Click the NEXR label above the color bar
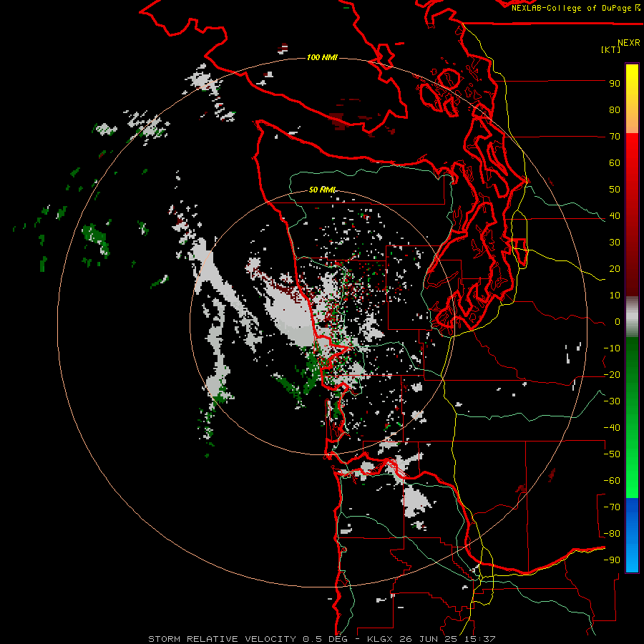The height and width of the screenshot is (644, 644). pyautogui.click(x=629, y=43)
